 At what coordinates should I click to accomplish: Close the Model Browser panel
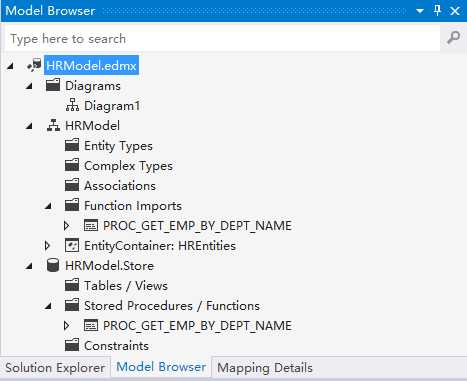coord(455,11)
